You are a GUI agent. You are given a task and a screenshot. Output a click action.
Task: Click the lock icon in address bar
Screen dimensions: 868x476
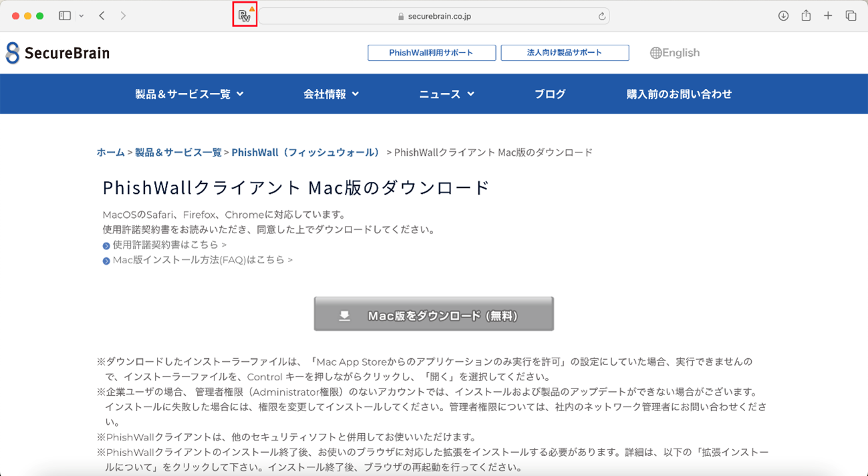pyautogui.click(x=401, y=16)
